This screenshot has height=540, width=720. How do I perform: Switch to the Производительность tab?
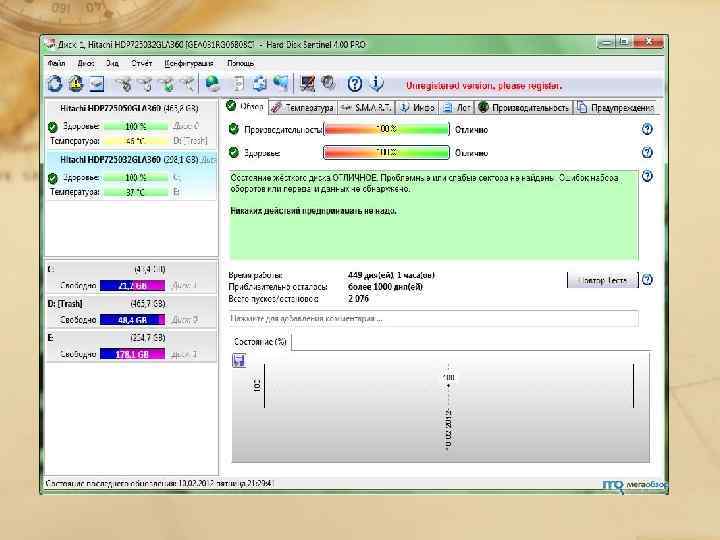[x=523, y=107]
